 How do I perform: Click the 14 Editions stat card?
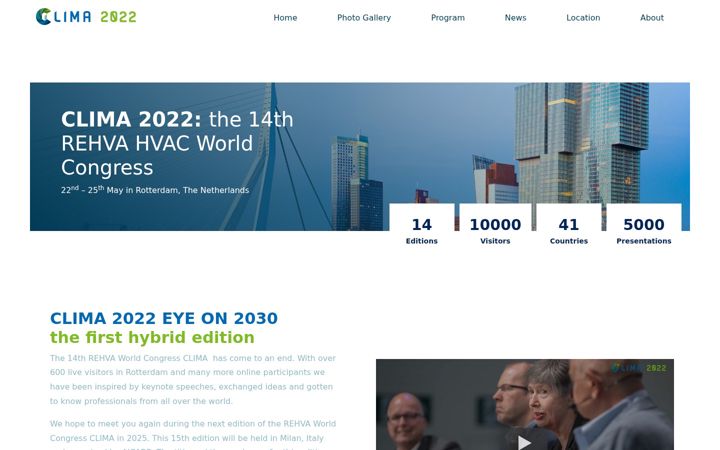[422, 230]
